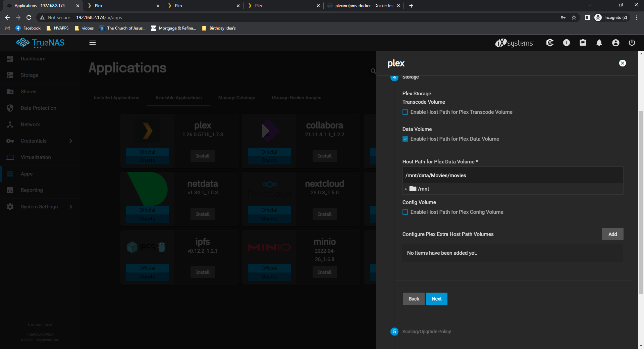Viewport: 644px width, 349px height.
Task: Click the browser reload icon
Action: [29, 17]
